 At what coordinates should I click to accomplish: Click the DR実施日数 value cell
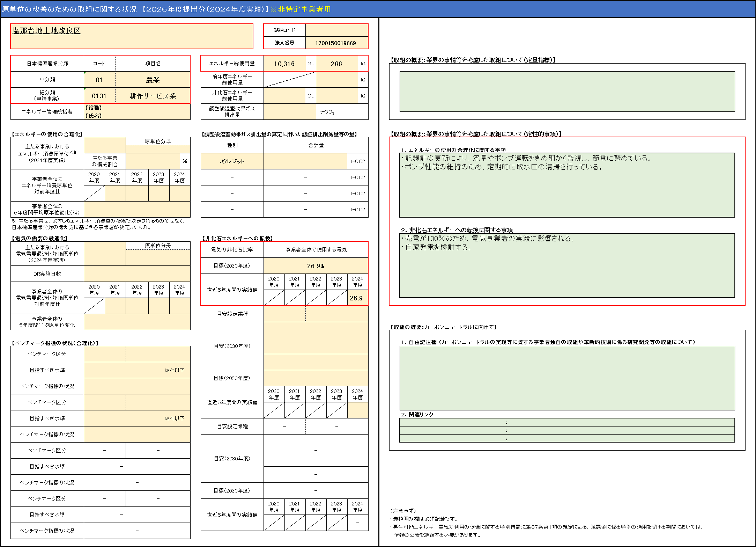pos(137,274)
